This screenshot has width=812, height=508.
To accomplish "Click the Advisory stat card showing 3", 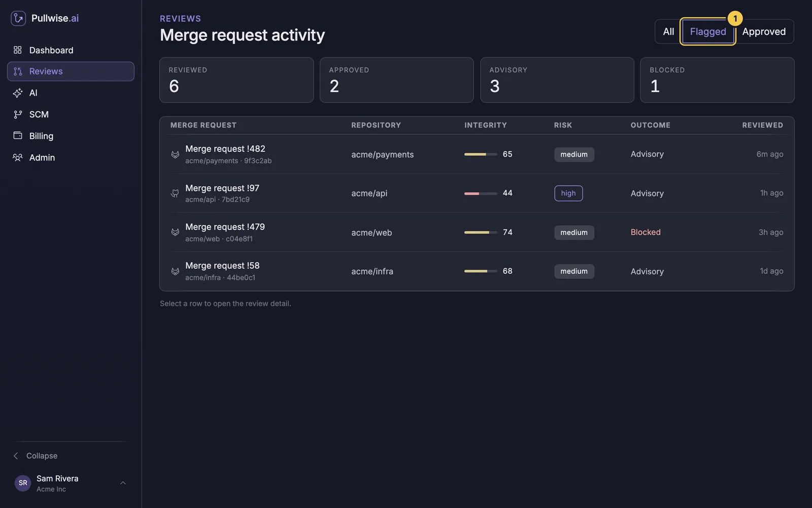I will pyautogui.click(x=557, y=80).
